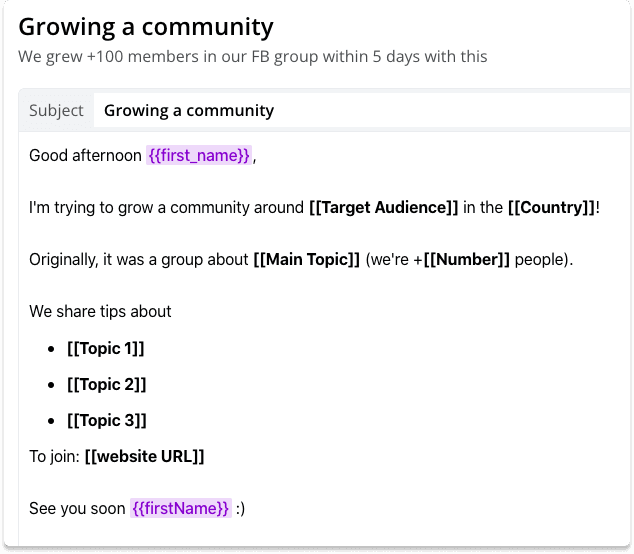Click the [[Number]] placeholder
The height and width of the screenshot is (554, 634).
coord(466,260)
